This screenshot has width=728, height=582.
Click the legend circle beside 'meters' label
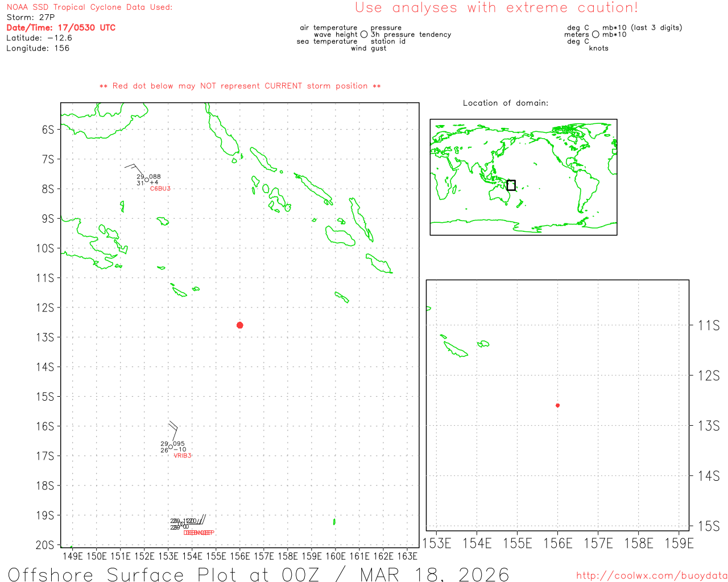[x=595, y=35]
